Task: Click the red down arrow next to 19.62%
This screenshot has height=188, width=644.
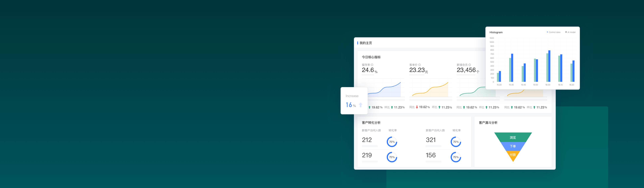Action: click(417, 107)
